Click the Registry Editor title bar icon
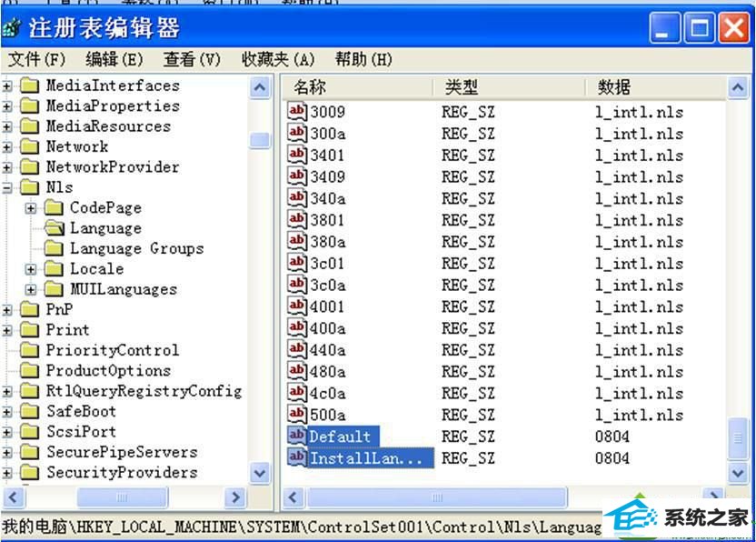756x542 pixels. coord(12,27)
